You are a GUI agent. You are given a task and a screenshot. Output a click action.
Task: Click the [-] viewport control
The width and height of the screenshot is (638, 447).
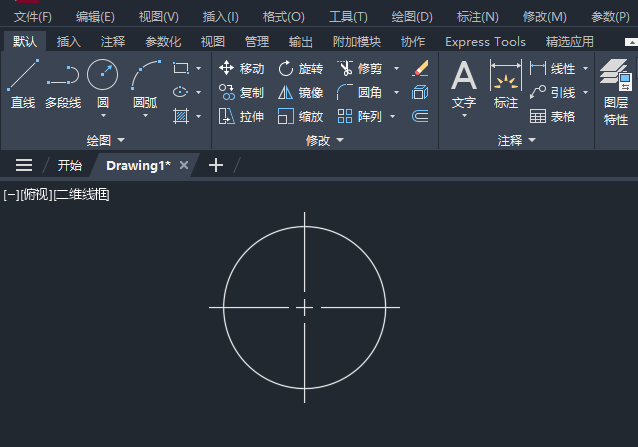pos(11,195)
